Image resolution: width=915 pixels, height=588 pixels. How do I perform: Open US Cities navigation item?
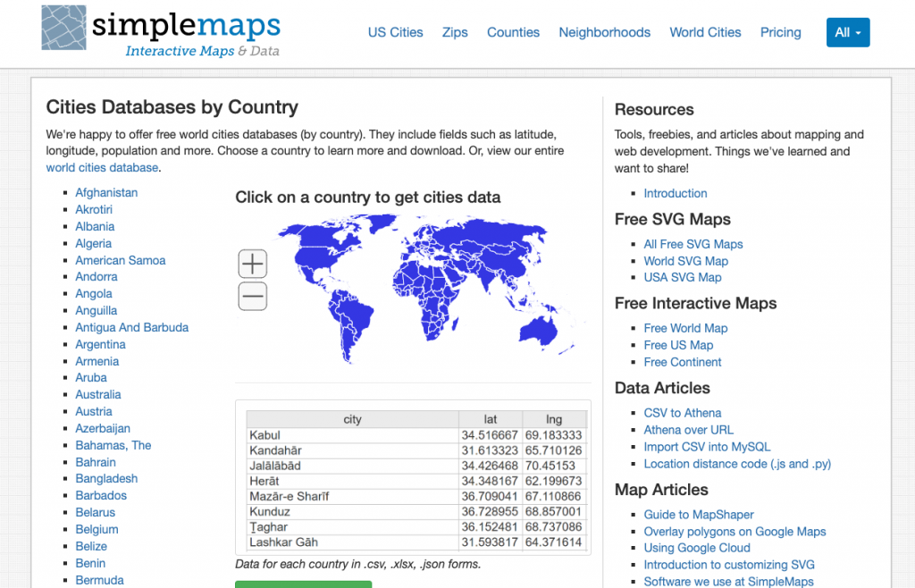[395, 33]
